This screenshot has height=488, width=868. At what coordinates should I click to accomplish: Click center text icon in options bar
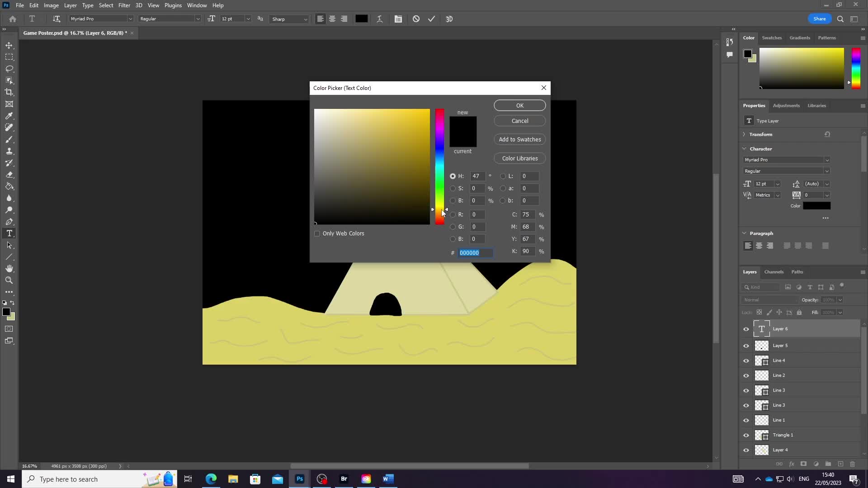(x=332, y=19)
